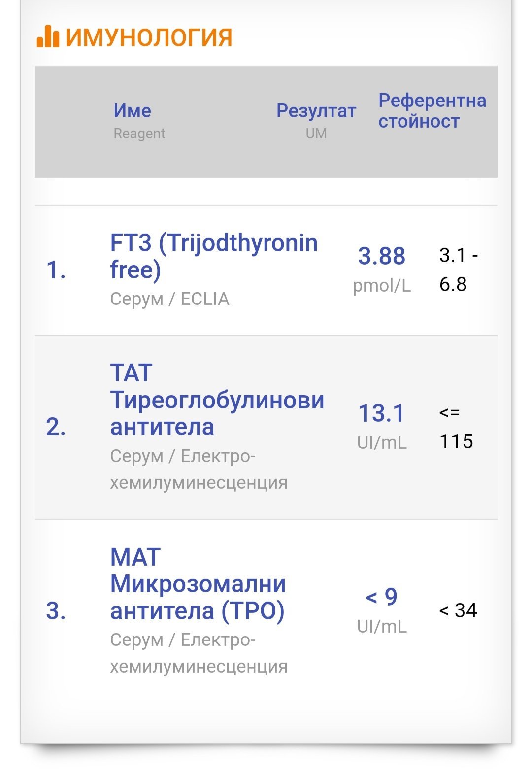Select the FT3 result value 3.88
This screenshot has height=774, width=532.
(382, 256)
